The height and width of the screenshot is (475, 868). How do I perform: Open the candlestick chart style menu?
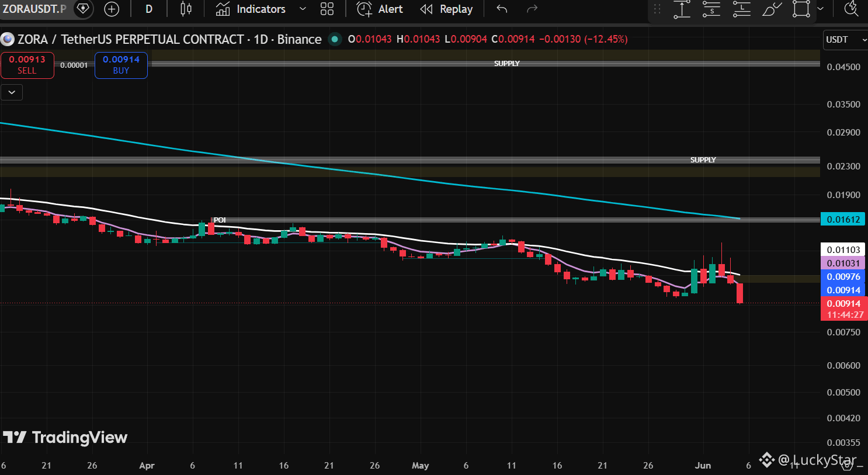click(x=186, y=9)
